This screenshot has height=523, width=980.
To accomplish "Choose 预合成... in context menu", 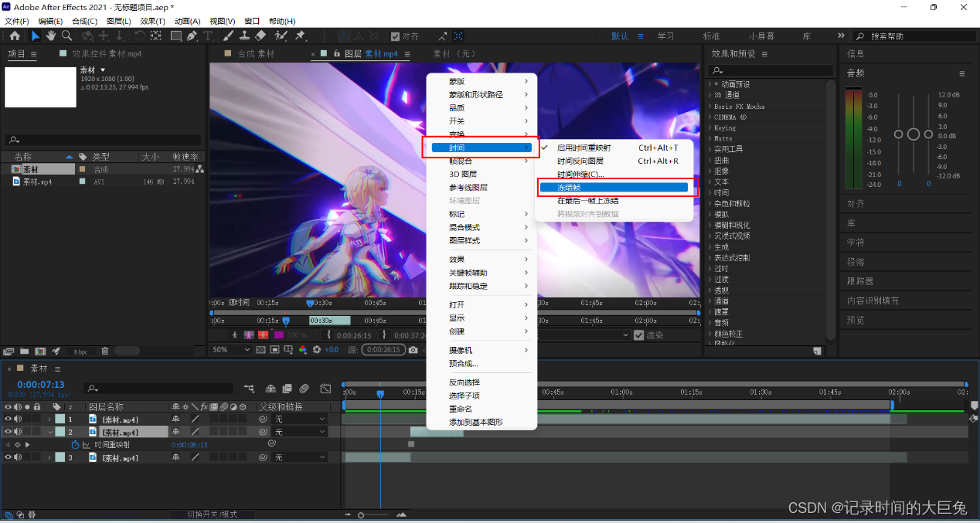I will 481,363.
